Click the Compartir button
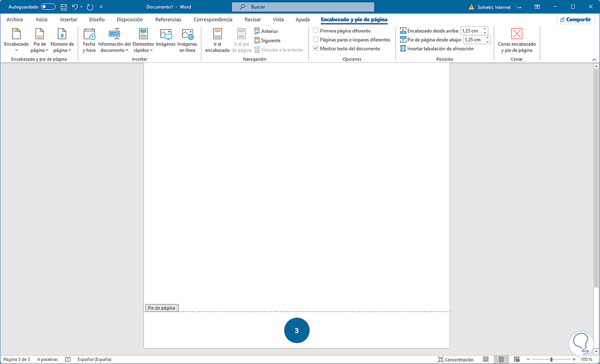 (576, 19)
